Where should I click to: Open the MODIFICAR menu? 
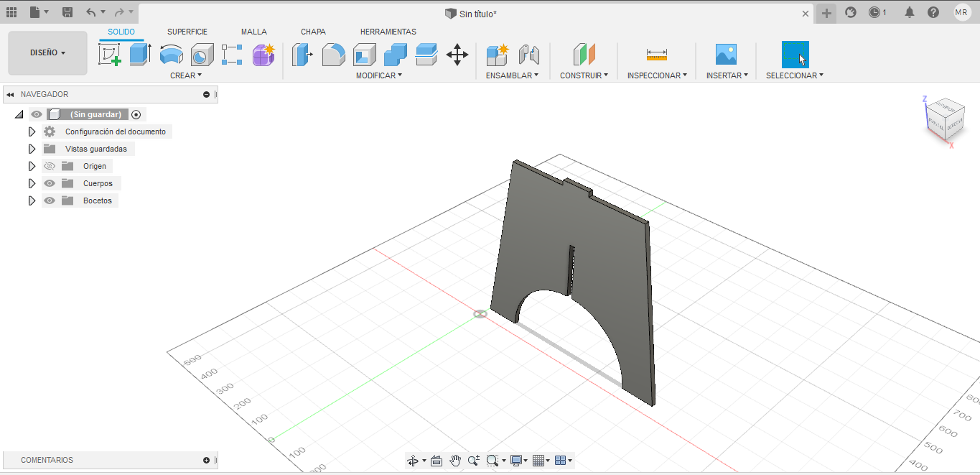coord(378,75)
